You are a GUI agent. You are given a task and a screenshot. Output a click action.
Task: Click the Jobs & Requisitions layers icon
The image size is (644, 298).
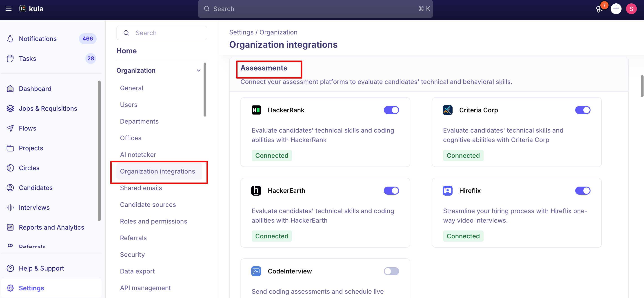click(10, 108)
